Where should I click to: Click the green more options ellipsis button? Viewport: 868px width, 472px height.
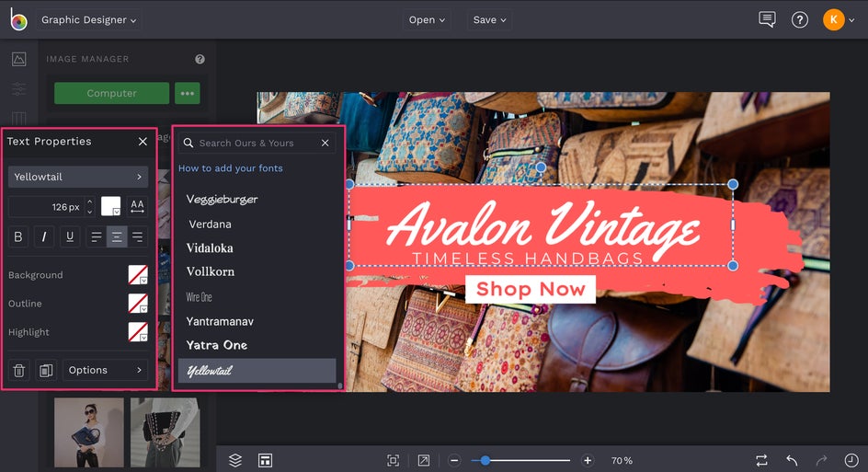tap(187, 93)
